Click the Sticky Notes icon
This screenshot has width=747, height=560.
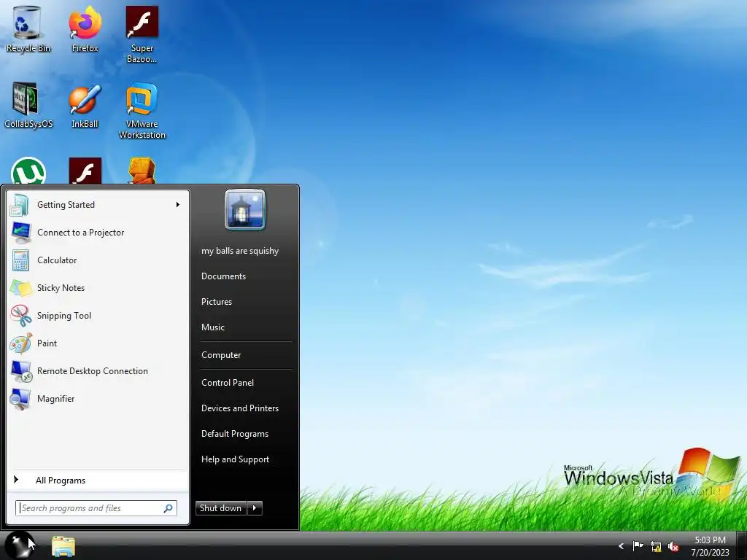point(20,288)
